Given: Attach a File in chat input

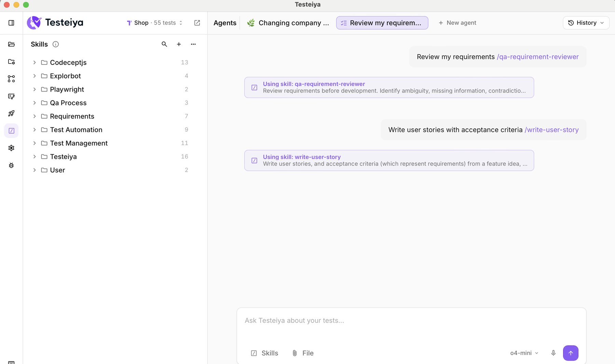Looking at the screenshot, I should coord(303,353).
